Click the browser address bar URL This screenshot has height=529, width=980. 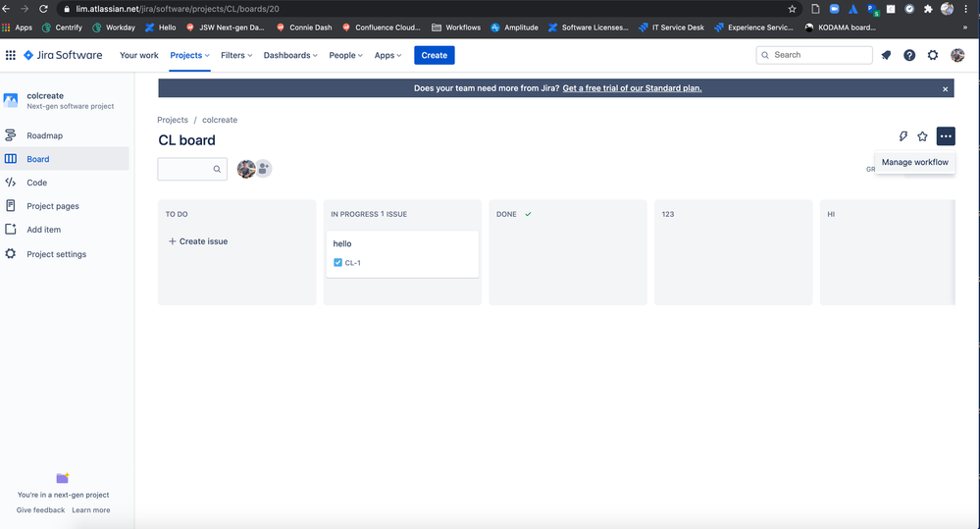178,9
